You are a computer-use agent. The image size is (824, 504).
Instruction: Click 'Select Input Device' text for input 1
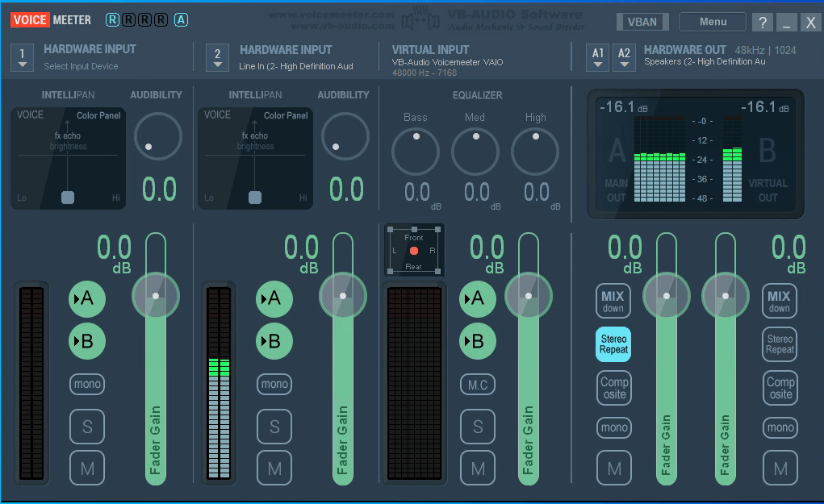81,66
